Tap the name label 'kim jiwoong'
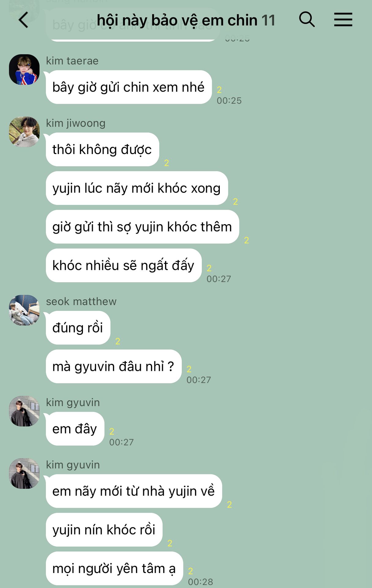372x588 pixels. click(x=76, y=123)
